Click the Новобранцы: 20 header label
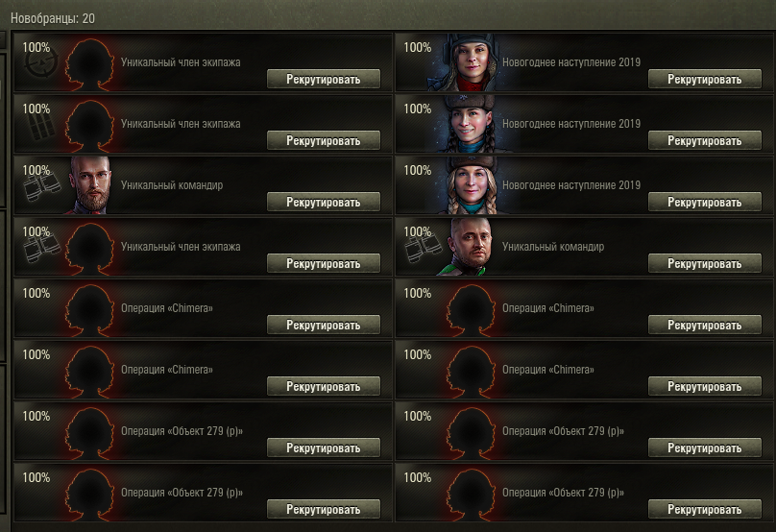The height and width of the screenshot is (532, 776). (x=53, y=18)
